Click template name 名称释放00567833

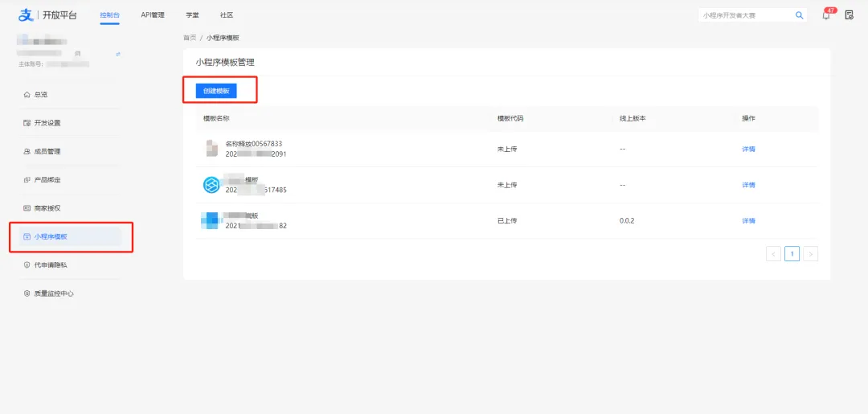254,144
